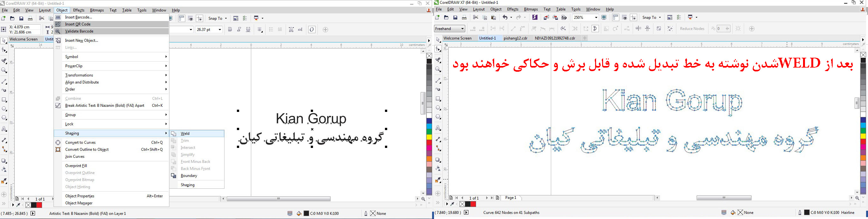Switch to the NIYAZI 09121992748.cdr tab

pos(555,38)
